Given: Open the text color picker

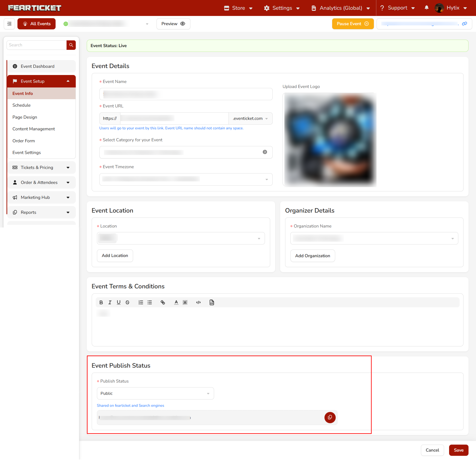Looking at the screenshot, I should [176, 302].
